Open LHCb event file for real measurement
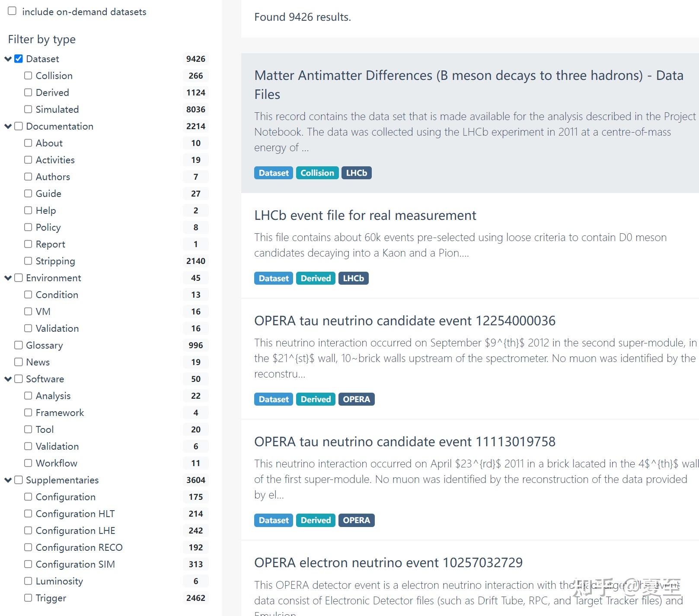 365,215
